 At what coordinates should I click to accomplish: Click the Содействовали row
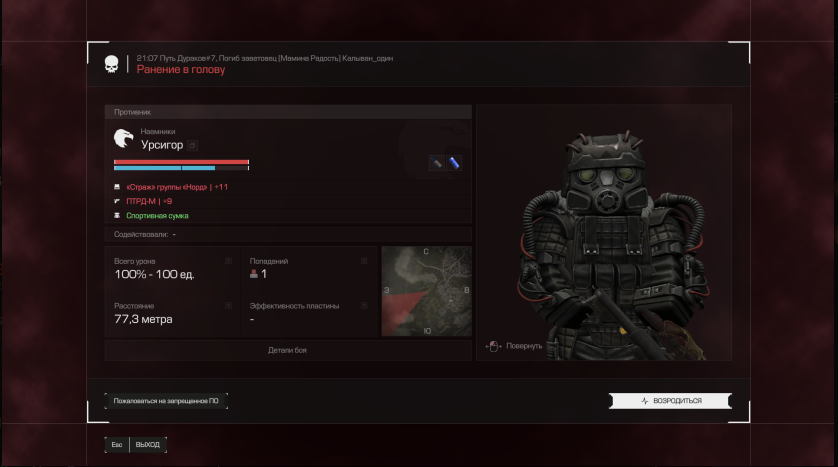tap(288, 235)
